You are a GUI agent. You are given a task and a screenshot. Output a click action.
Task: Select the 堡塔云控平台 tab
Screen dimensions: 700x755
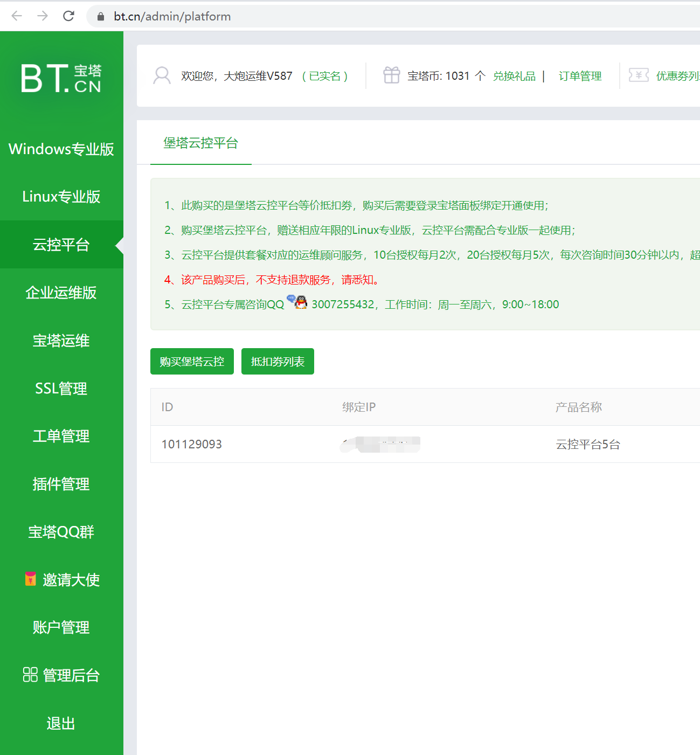click(x=201, y=143)
